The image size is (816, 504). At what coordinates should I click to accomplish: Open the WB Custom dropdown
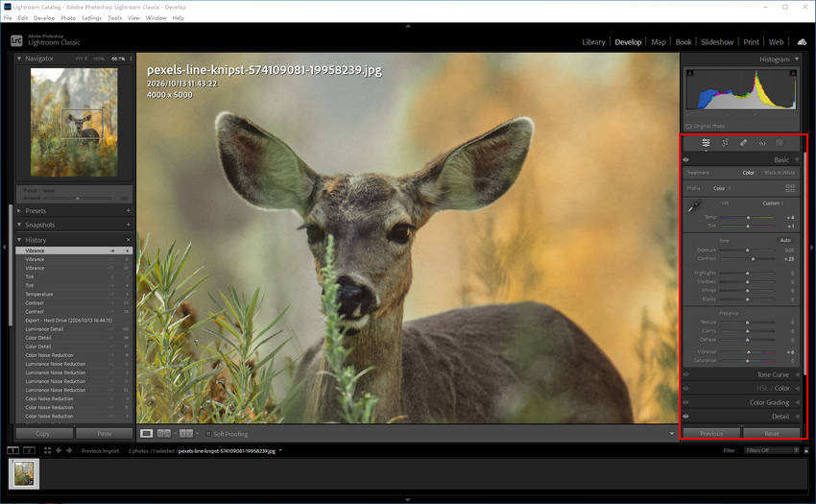pyautogui.click(x=774, y=204)
